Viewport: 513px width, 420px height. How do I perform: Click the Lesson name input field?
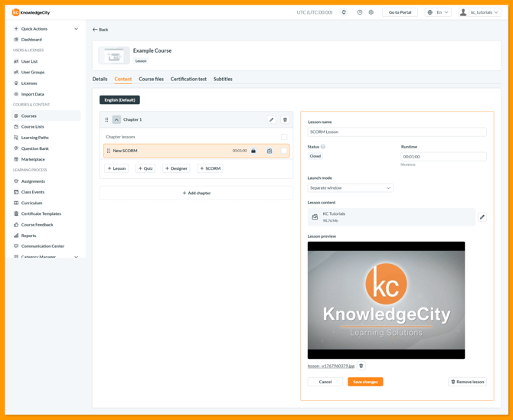[397, 132]
